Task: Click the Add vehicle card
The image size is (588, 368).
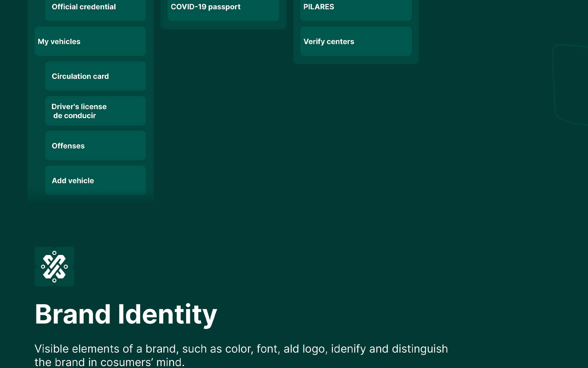Action: pyautogui.click(x=95, y=180)
